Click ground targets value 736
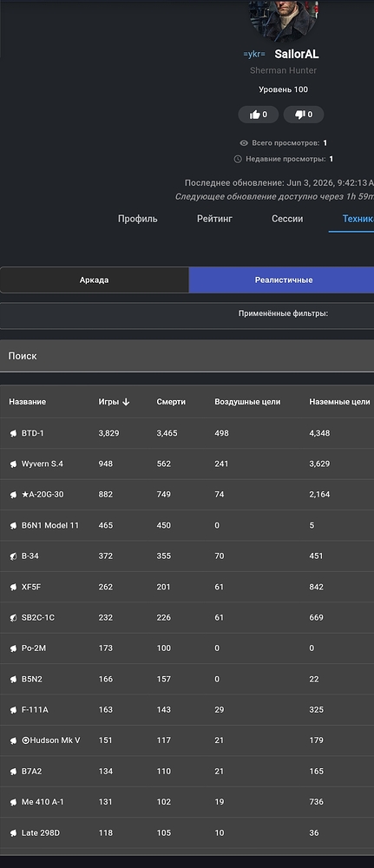Screen dimensions: 374x868 (317, 801)
